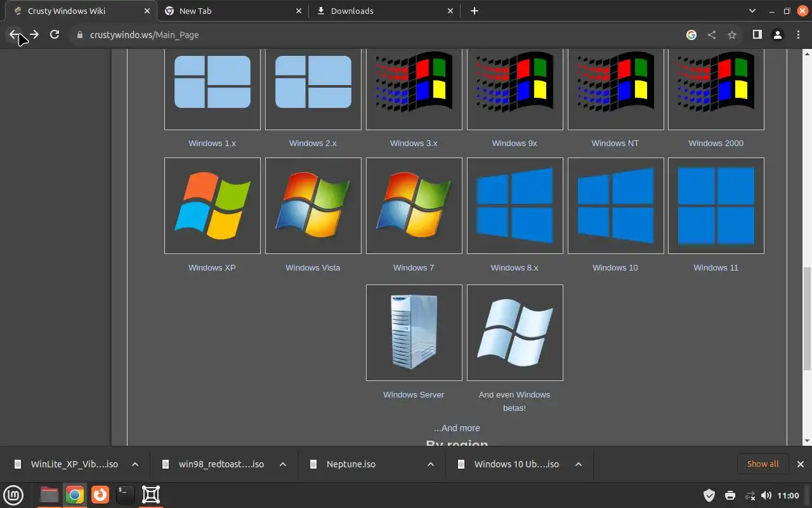Open the Windows 8.x logo thumbnail
Screen dimensions: 812x508
515,206
